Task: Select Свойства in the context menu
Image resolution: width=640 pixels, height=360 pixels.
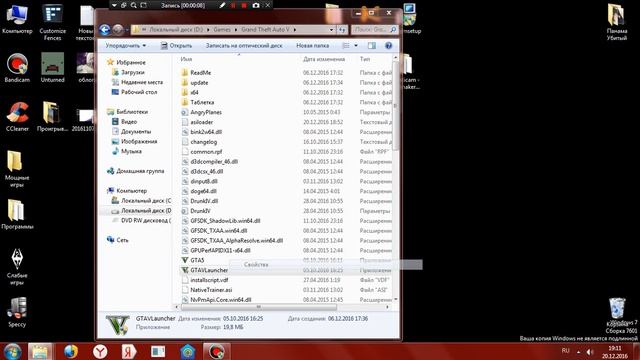Action: [x=256, y=264]
